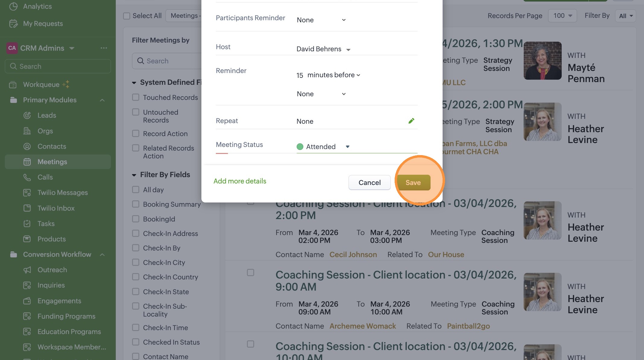Click the Add more details link
The image size is (644, 360).
point(240,181)
